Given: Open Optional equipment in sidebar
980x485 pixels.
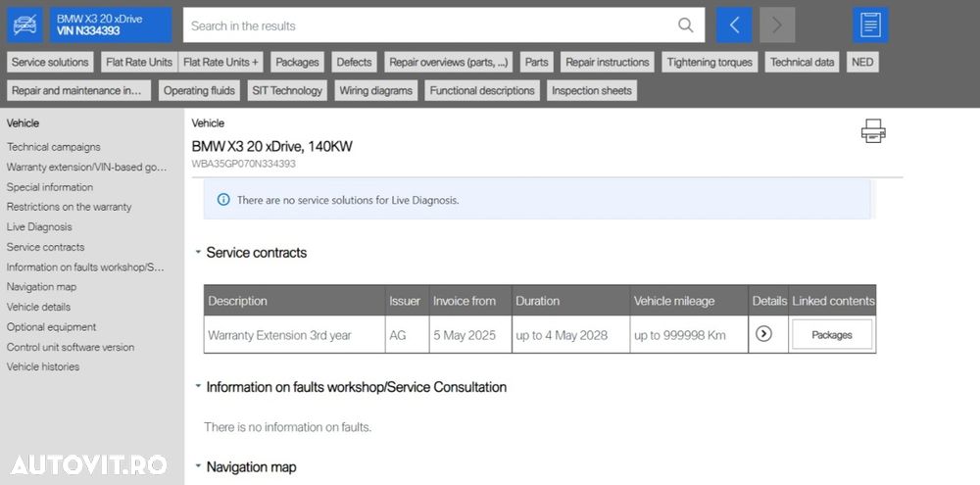Looking at the screenshot, I should coord(52,327).
